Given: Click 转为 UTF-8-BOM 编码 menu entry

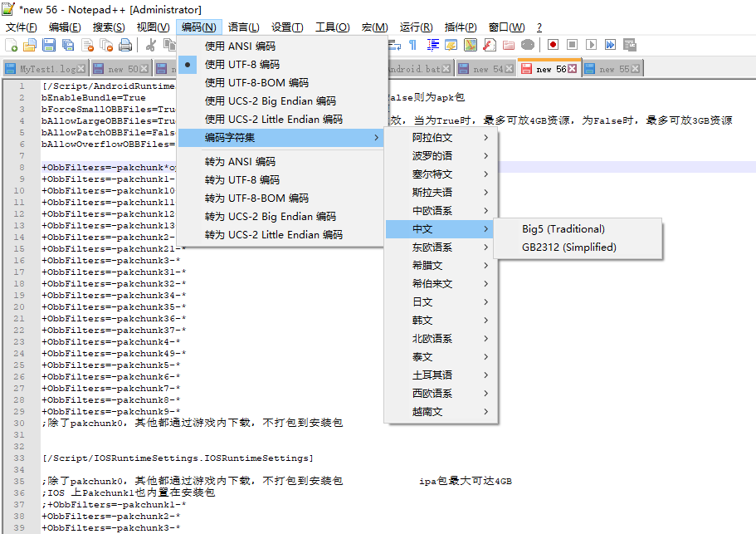Looking at the screenshot, I should pyautogui.click(x=282, y=198).
